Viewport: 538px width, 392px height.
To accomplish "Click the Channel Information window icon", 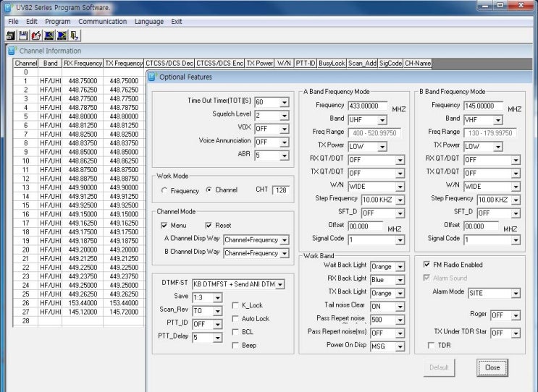I will (12, 51).
